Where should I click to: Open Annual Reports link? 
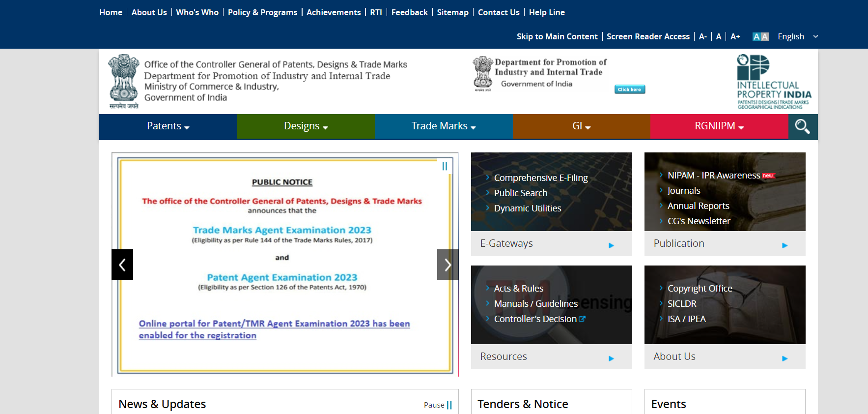coord(698,206)
